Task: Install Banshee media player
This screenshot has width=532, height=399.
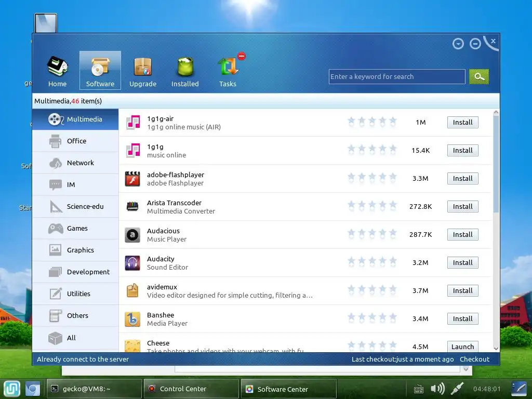Action: click(x=462, y=318)
